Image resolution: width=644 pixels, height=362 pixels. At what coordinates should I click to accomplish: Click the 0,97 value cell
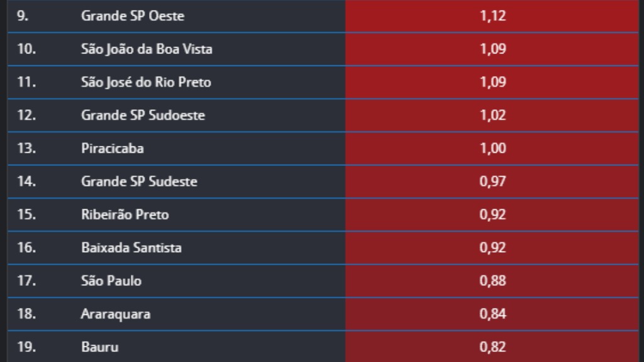[x=492, y=182]
